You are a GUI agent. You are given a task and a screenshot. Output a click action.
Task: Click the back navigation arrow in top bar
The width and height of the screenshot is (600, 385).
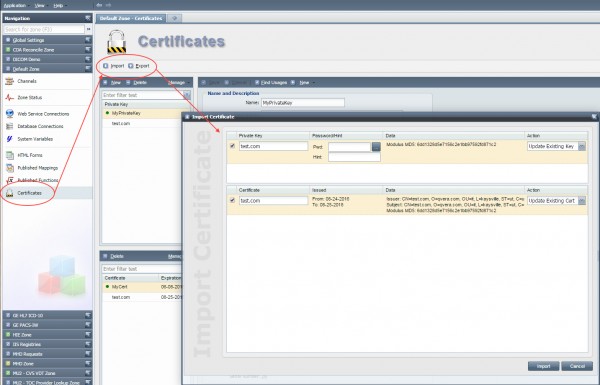(99, 5)
